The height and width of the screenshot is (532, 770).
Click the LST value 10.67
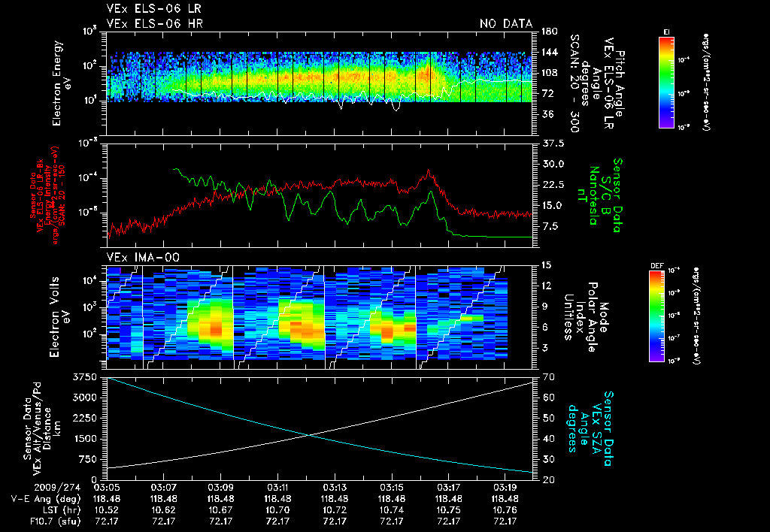tap(220, 510)
